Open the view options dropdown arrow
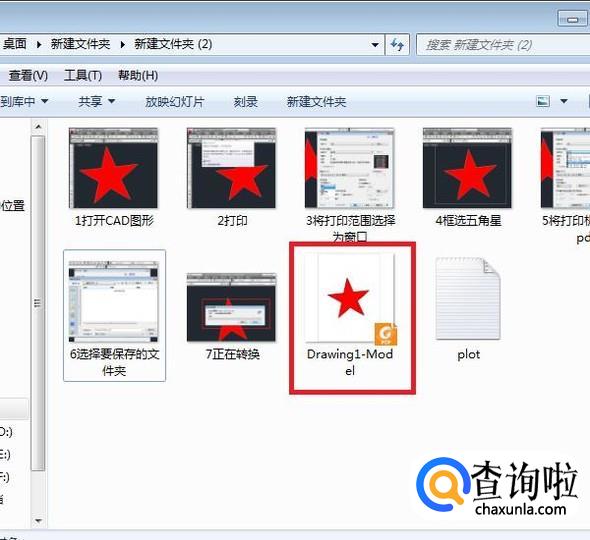The height and width of the screenshot is (540, 590). (564, 101)
